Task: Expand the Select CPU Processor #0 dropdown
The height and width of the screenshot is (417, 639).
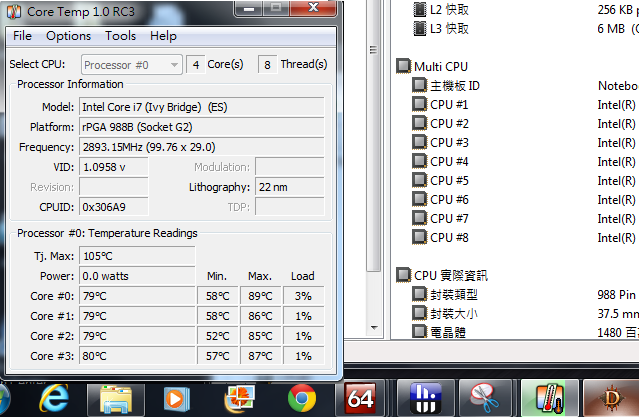Action: 131,65
